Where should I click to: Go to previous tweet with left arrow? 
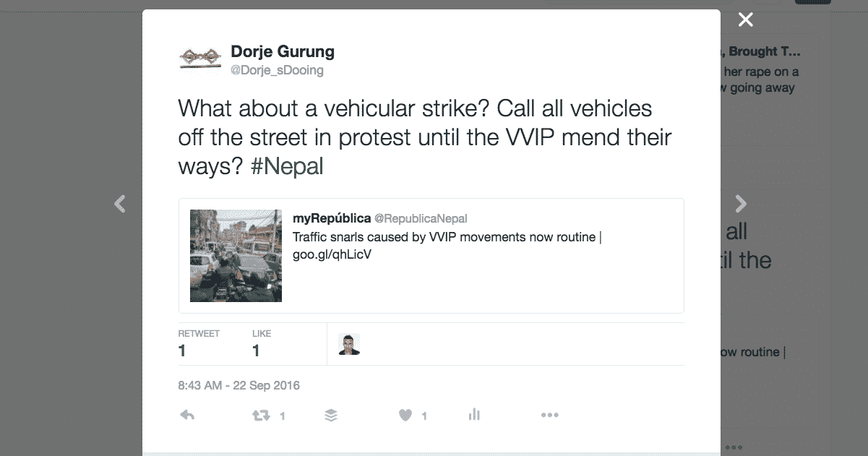[x=120, y=205]
